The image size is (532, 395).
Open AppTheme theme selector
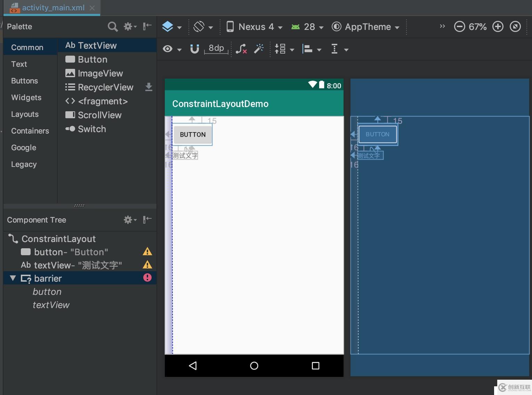click(x=365, y=27)
